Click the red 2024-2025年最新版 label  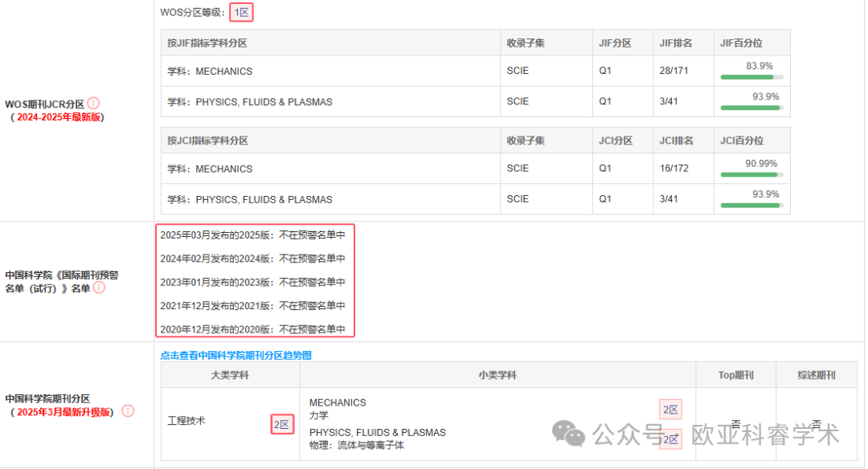[59, 117]
